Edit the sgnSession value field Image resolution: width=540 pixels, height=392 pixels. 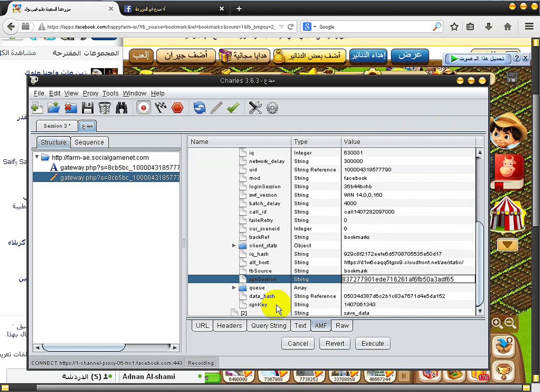pyautogui.click(x=408, y=279)
